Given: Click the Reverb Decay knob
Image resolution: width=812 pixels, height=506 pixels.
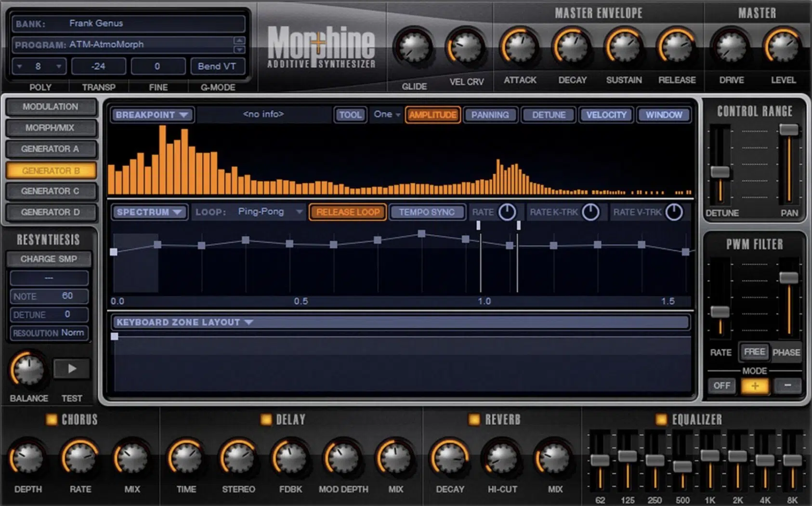Looking at the screenshot, I should pyautogui.click(x=450, y=457).
